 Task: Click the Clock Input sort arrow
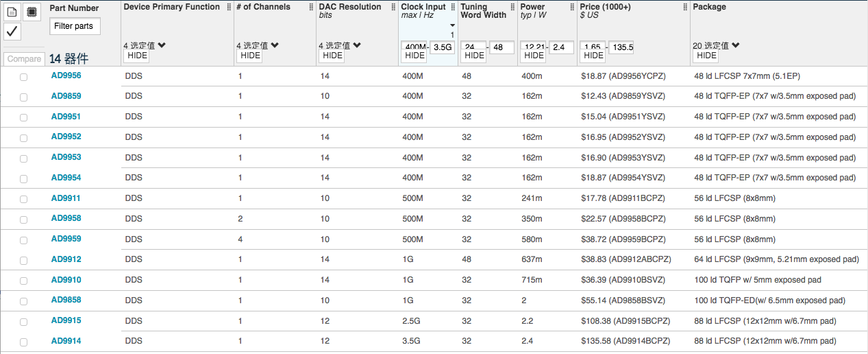452,25
